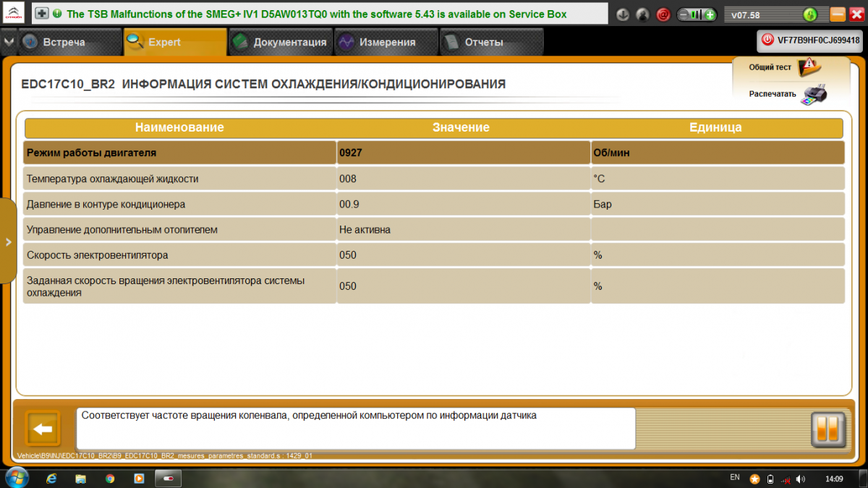The image size is (868, 488).
Task: Click the VIN VF77B9HF0CJ699418 button
Action: tap(810, 41)
